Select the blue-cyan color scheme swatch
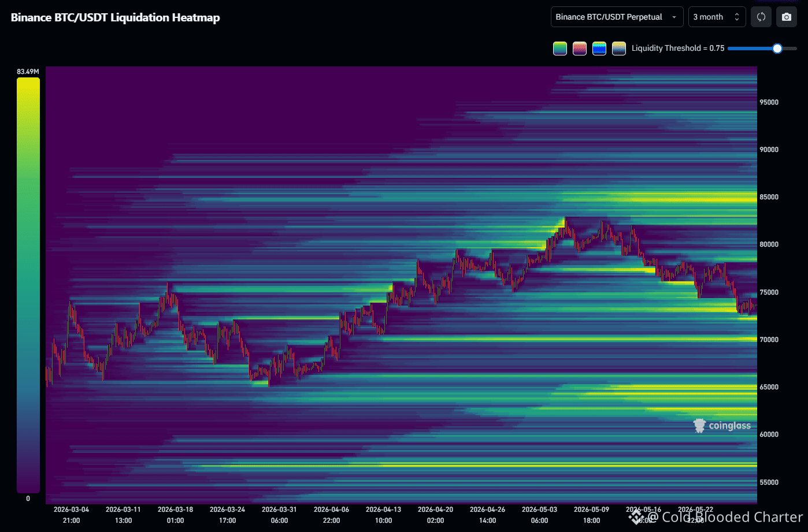 tap(599, 49)
